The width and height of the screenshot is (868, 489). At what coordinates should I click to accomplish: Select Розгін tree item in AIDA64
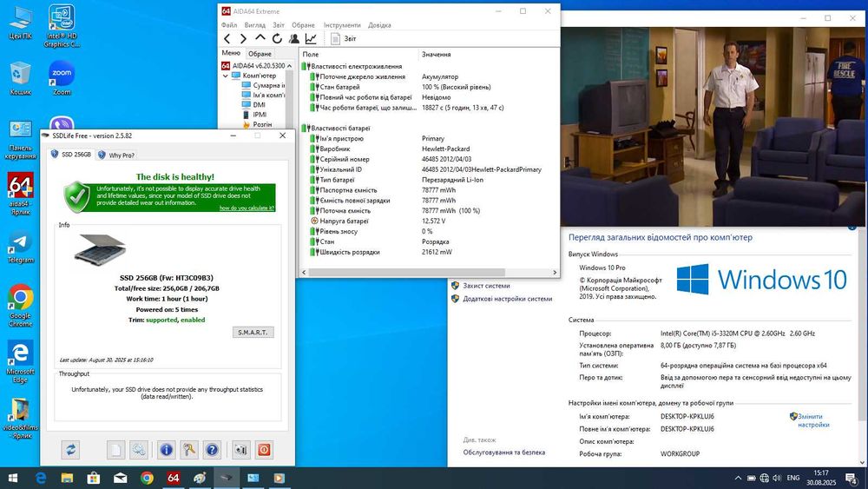pyautogui.click(x=257, y=124)
